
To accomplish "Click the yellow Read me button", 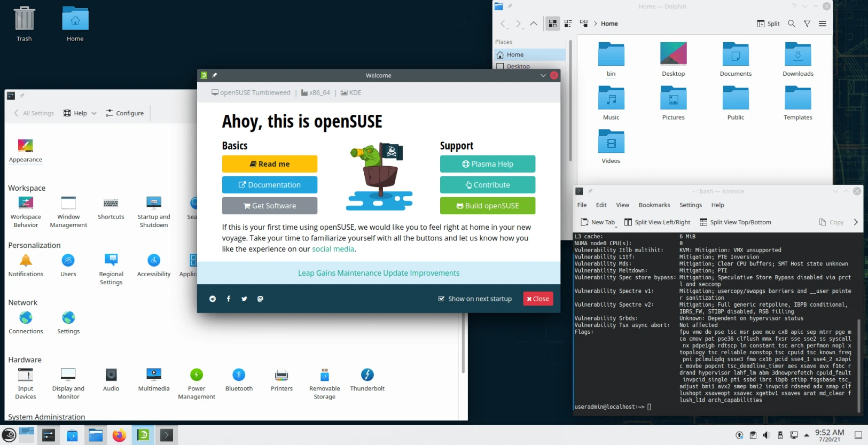I will point(270,164).
